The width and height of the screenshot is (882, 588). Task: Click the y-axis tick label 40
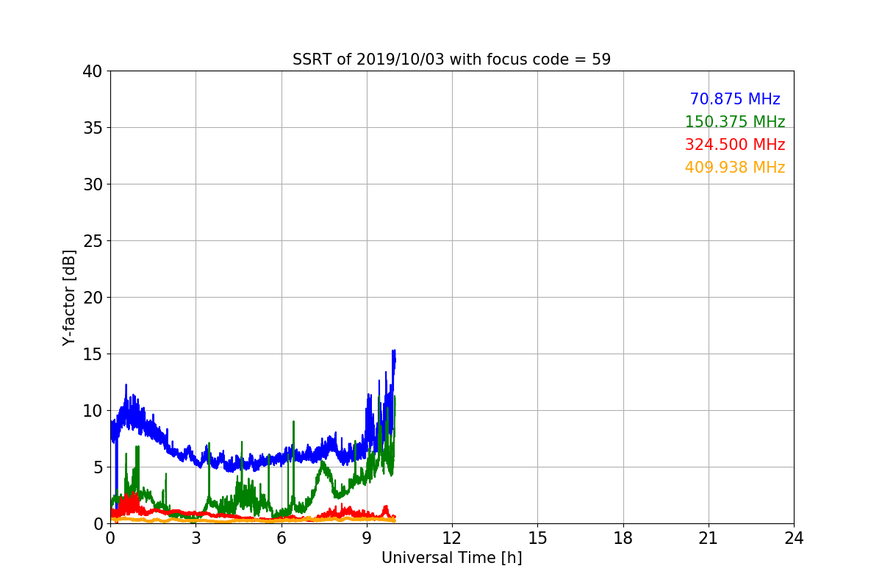[93, 71]
